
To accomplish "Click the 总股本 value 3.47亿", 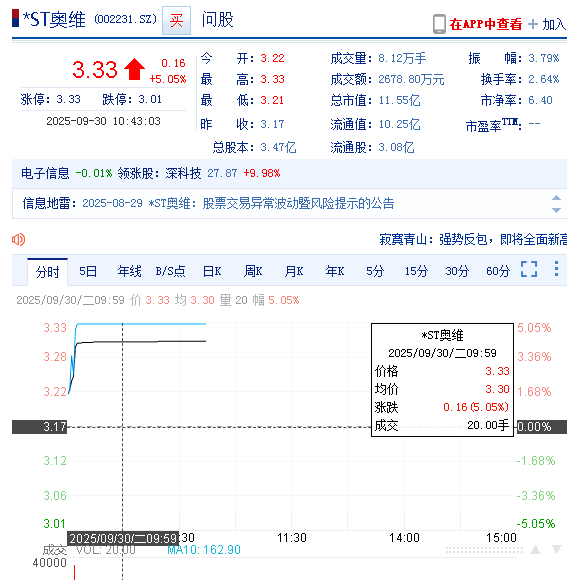I will pos(279,147).
